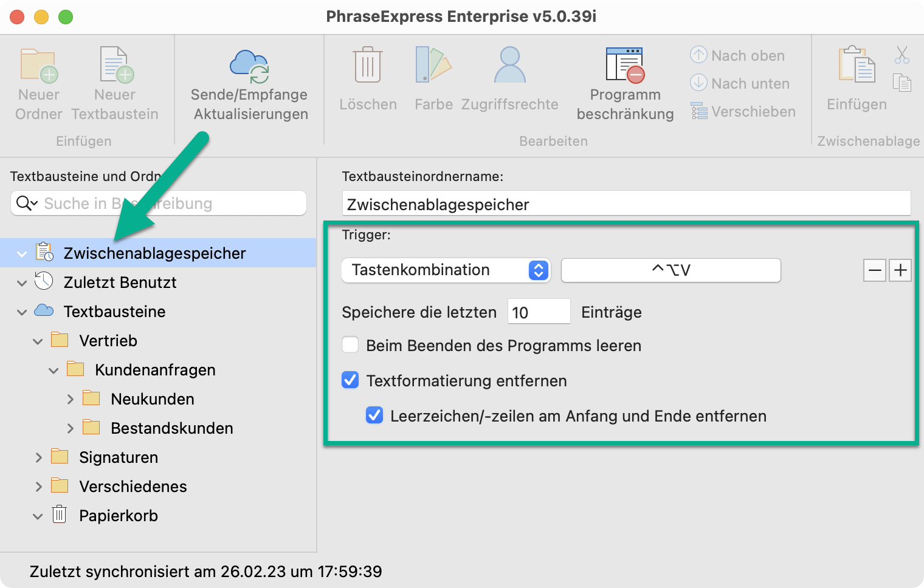Click the plus button to add trigger
The width and height of the screenshot is (924, 588).
point(900,270)
